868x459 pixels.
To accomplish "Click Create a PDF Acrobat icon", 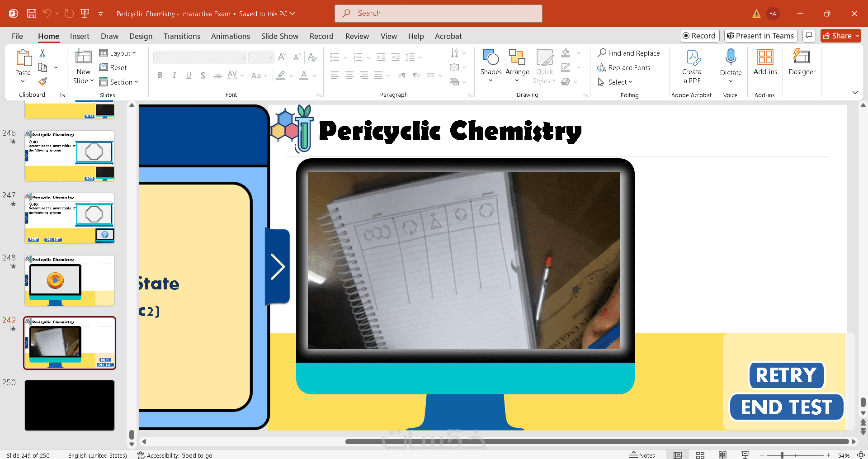I will click(x=692, y=67).
